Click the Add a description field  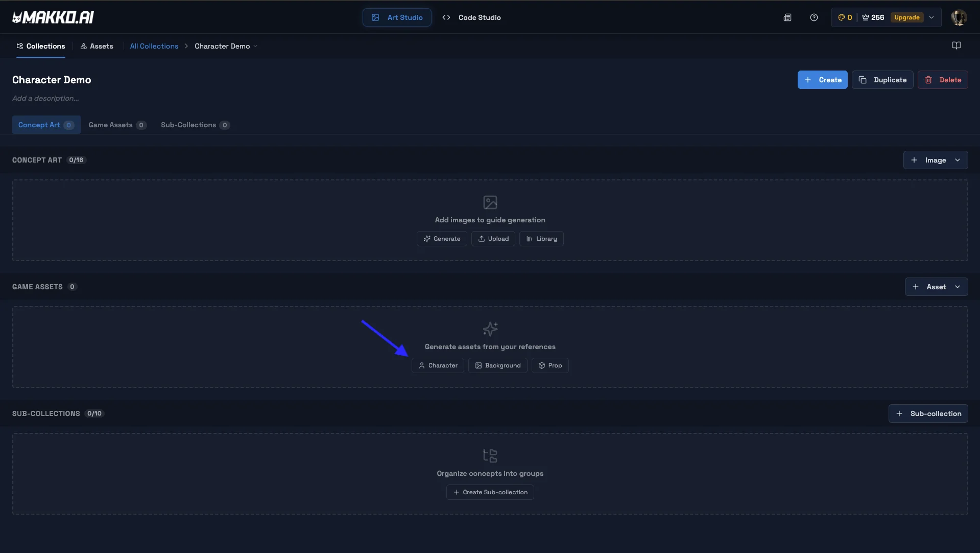45,98
